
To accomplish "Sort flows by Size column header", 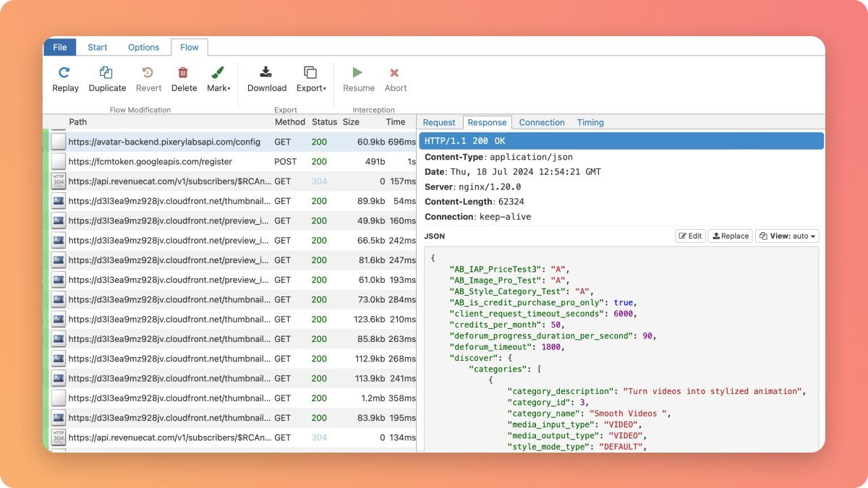I will pos(351,122).
